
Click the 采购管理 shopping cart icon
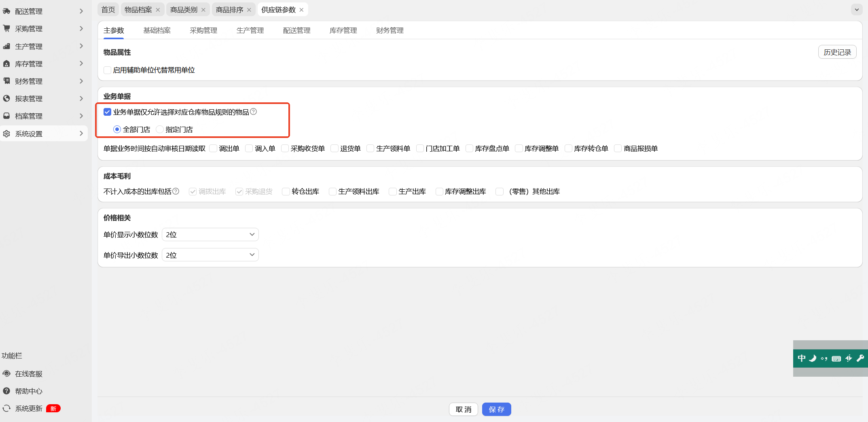tap(6, 29)
